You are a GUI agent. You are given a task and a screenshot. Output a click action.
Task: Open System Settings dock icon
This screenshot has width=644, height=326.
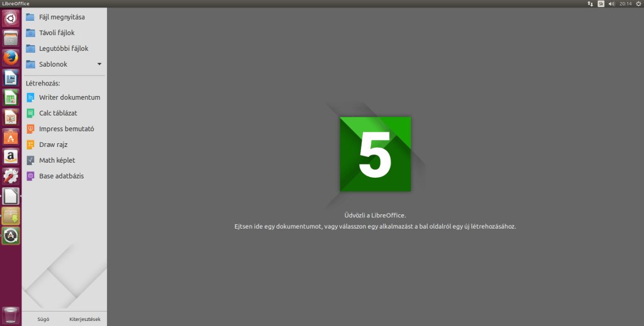click(11, 177)
